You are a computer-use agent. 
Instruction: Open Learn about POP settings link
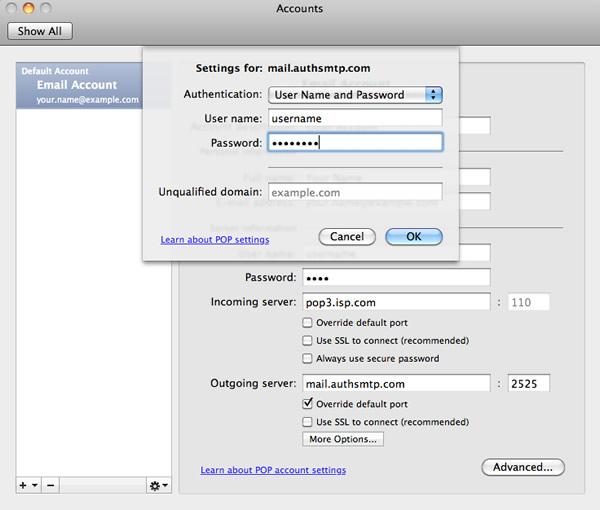tap(214, 240)
